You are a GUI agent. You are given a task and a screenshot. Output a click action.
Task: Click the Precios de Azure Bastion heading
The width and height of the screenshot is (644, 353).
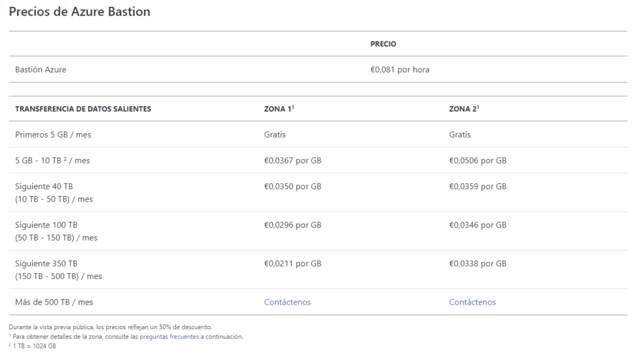point(80,11)
